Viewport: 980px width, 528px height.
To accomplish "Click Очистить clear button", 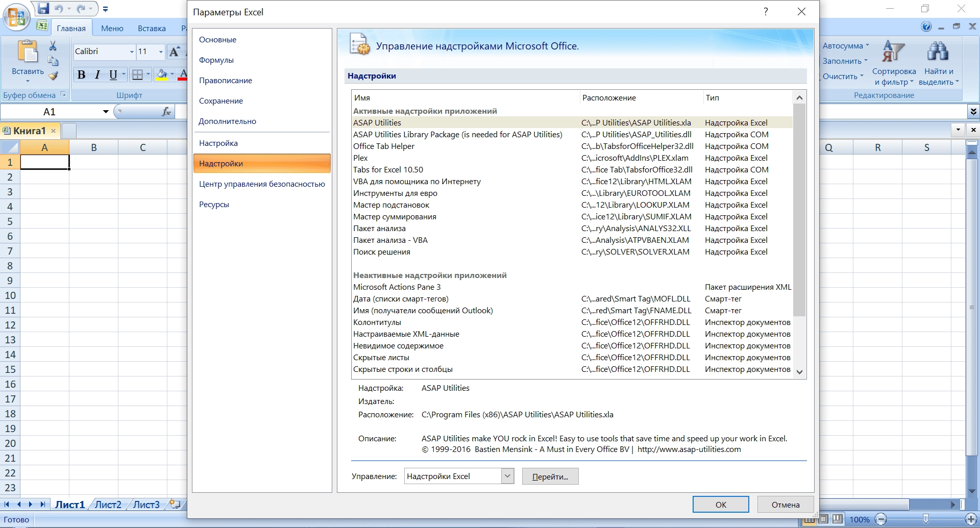I will pyautogui.click(x=843, y=77).
